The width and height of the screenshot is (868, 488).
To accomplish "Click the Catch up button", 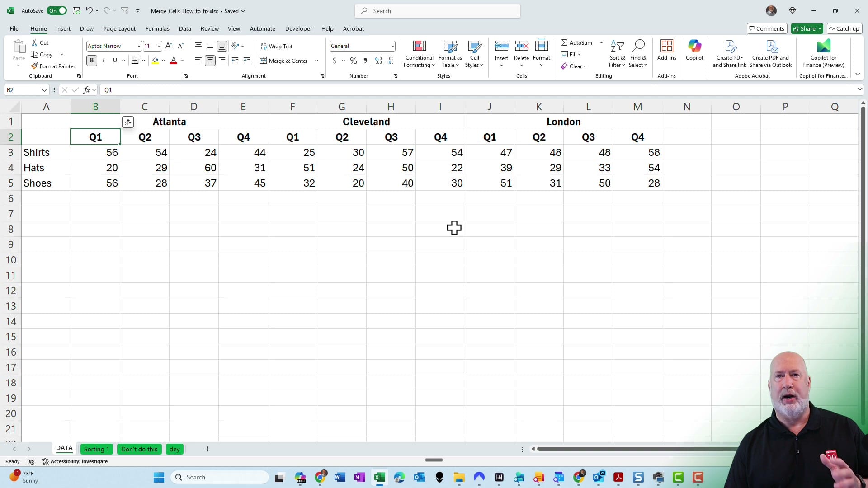I will point(844,28).
